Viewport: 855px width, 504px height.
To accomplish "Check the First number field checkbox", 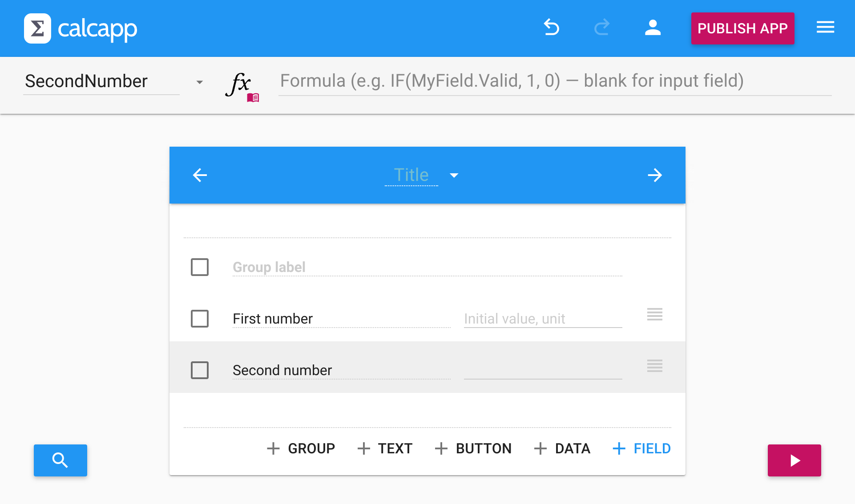I will click(200, 319).
